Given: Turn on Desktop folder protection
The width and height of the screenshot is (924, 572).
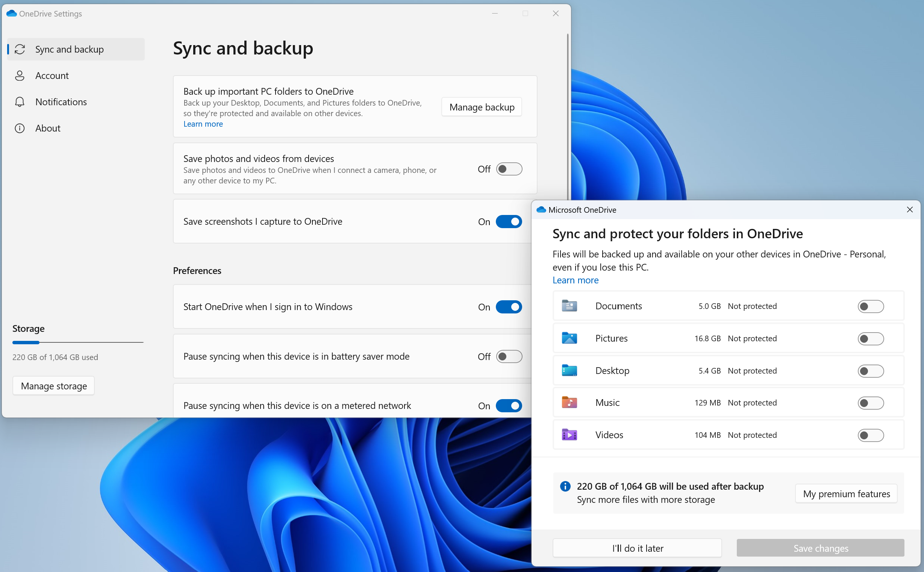Looking at the screenshot, I should click(x=871, y=371).
